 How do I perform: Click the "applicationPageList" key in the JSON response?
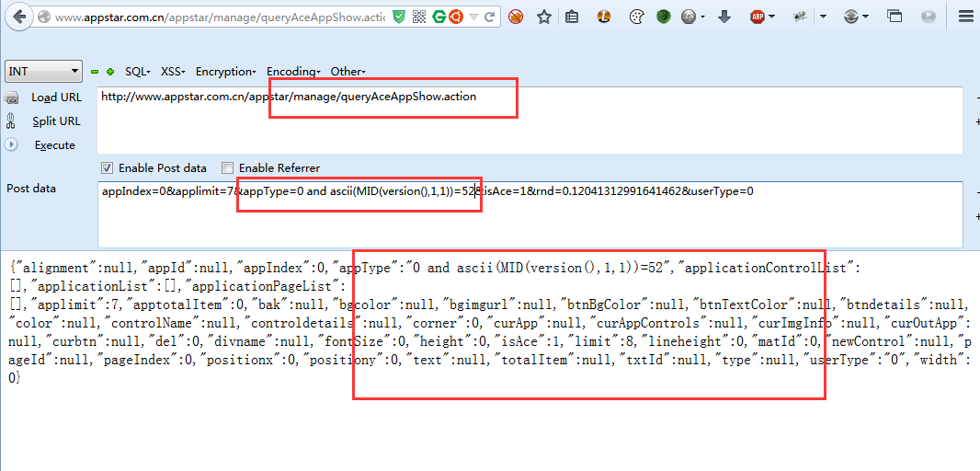click(266, 286)
